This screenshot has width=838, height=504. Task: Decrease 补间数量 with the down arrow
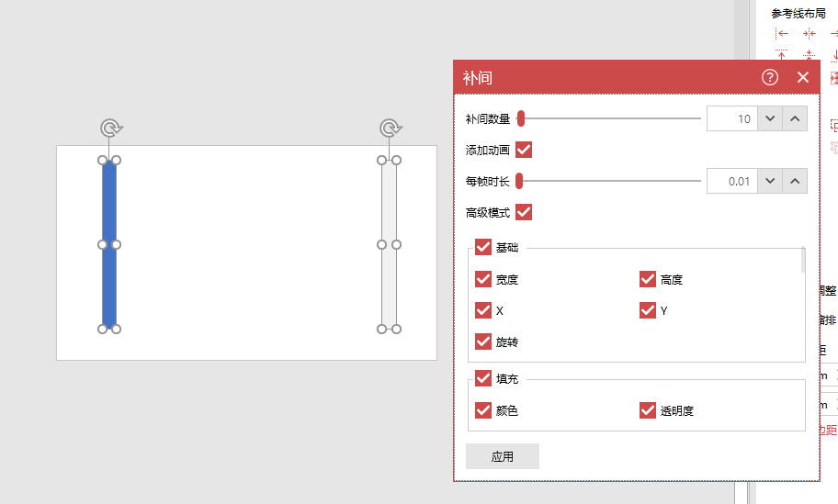771,118
